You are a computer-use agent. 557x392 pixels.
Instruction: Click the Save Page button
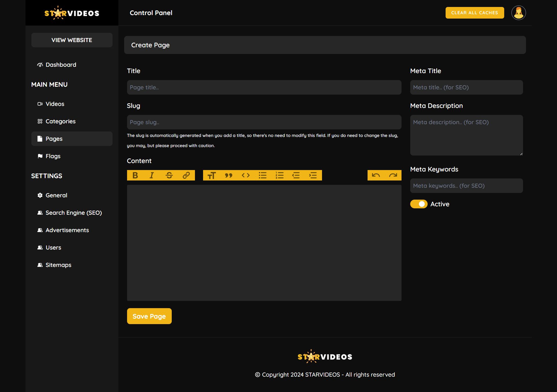149,316
